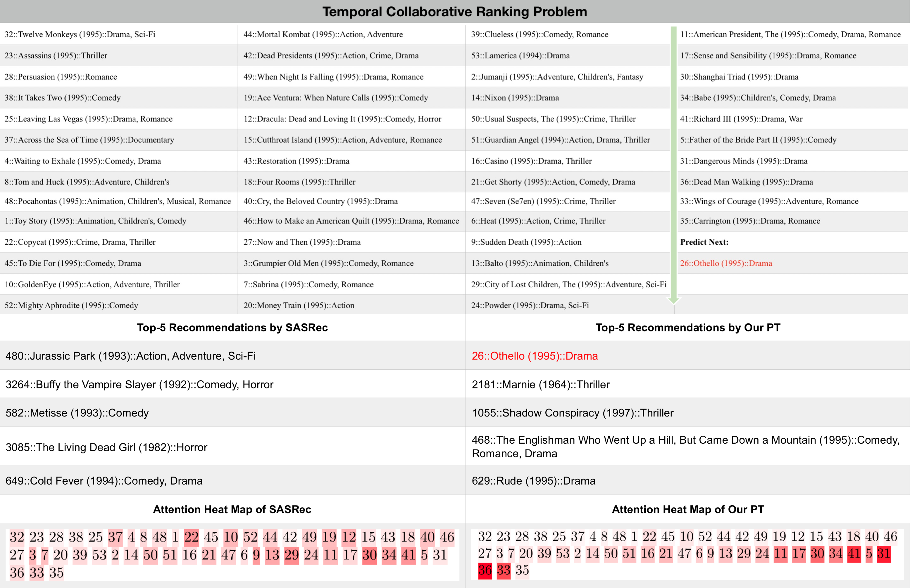Click the Attention Heat Map of SASRec heading
Screen dimensions: 910x588
[232, 509]
